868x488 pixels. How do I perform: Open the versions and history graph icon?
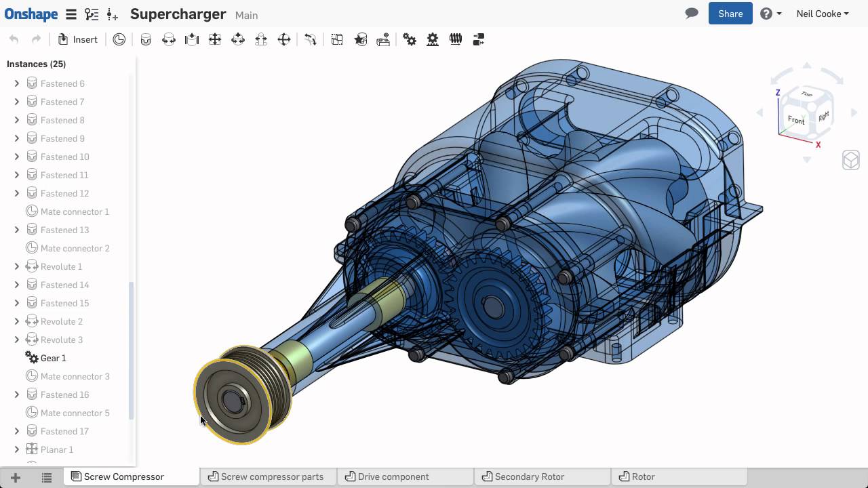pos(92,14)
